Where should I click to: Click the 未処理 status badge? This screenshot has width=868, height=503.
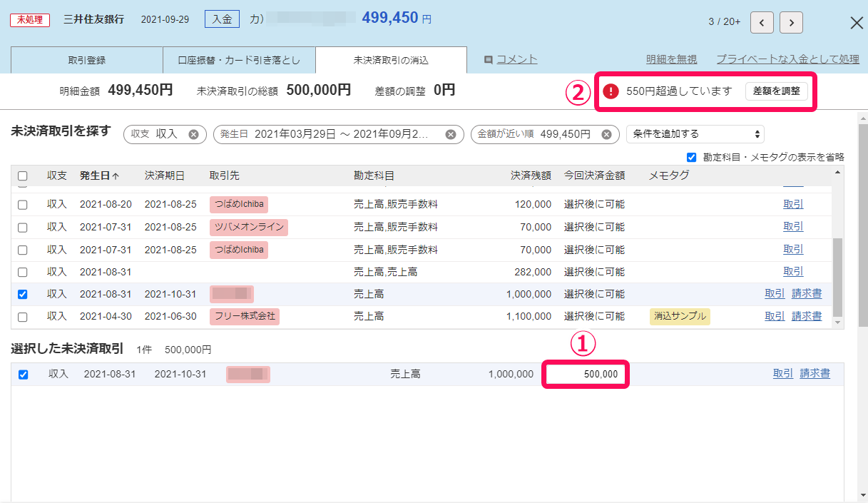30,19
